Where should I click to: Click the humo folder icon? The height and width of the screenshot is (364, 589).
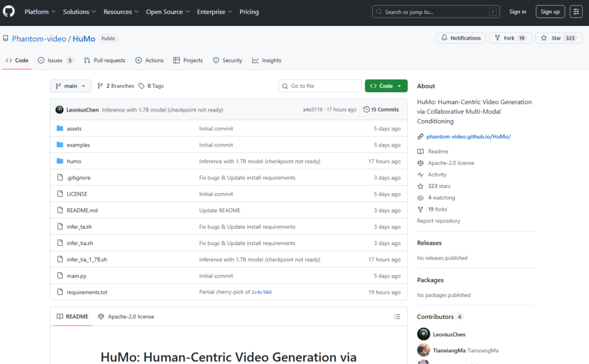click(60, 161)
